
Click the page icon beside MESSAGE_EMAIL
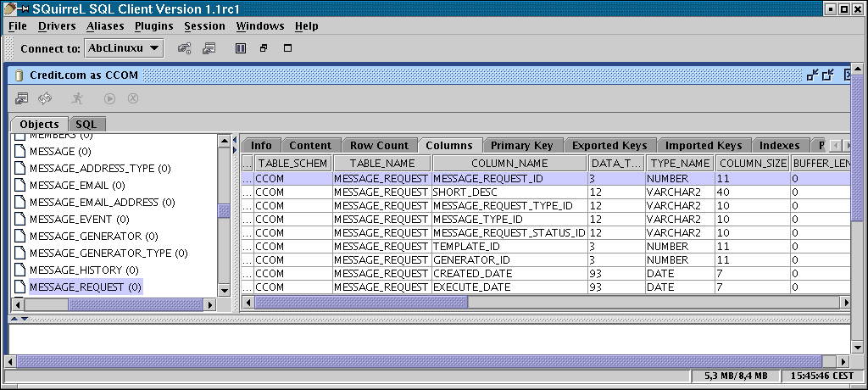[19, 185]
